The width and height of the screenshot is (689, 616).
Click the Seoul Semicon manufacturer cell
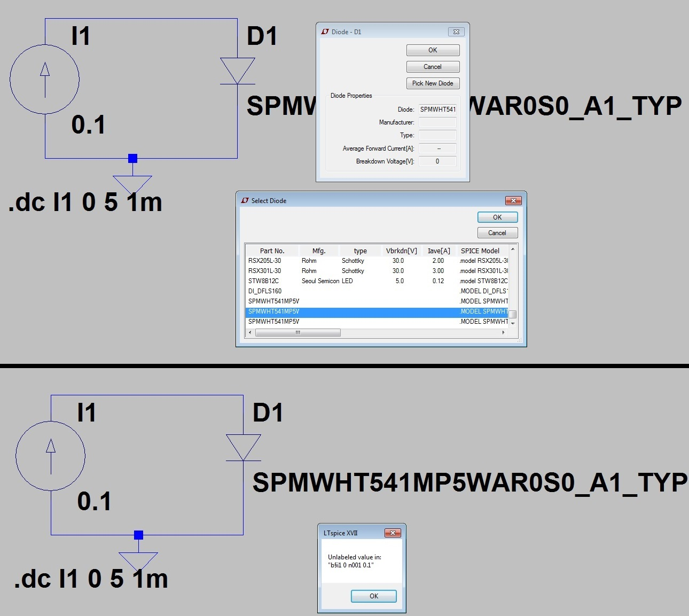coord(320,281)
